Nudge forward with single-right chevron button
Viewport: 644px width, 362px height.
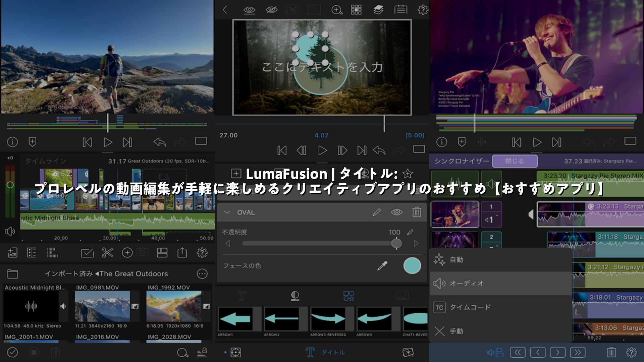tap(557, 352)
